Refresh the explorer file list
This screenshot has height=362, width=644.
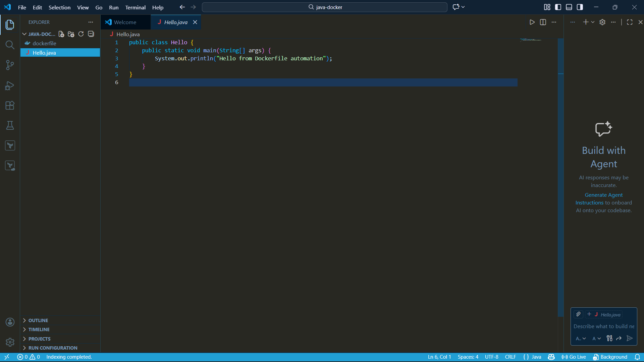[x=81, y=34]
